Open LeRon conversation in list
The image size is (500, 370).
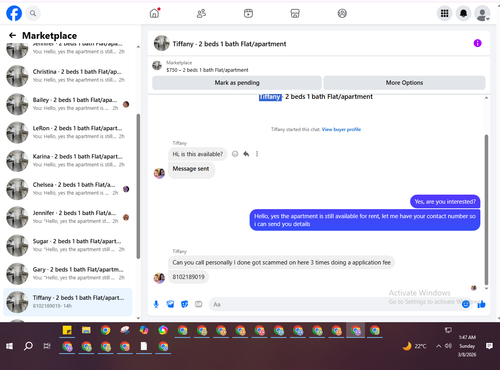[68, 132]
